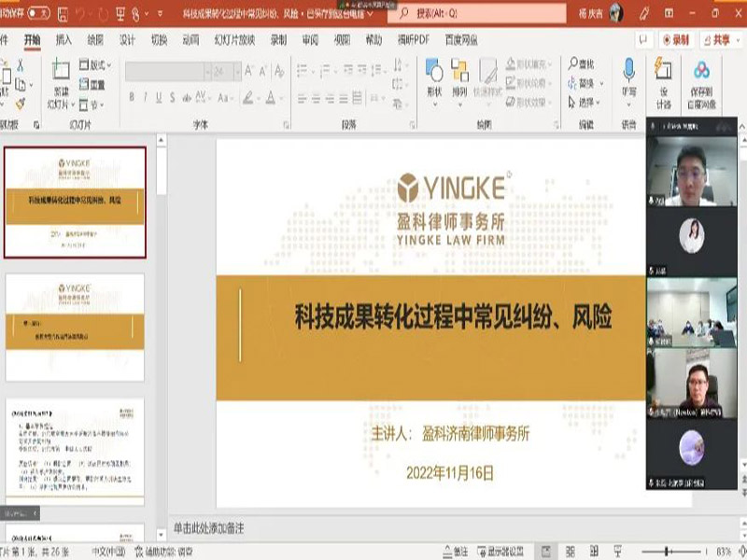Screen dimensions: 747x560
Task: Click the search box 搜索(Alt+Q)
Action: tap(477, 13)
